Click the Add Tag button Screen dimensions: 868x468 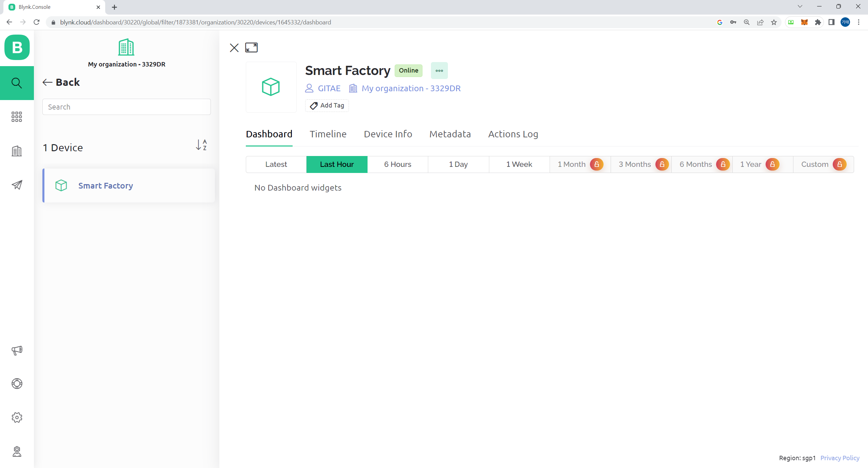(327, 105)
